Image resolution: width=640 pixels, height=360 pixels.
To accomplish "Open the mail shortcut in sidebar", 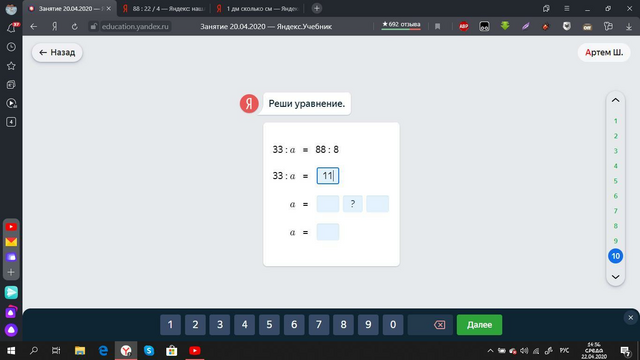I will (x=11, y=242).
